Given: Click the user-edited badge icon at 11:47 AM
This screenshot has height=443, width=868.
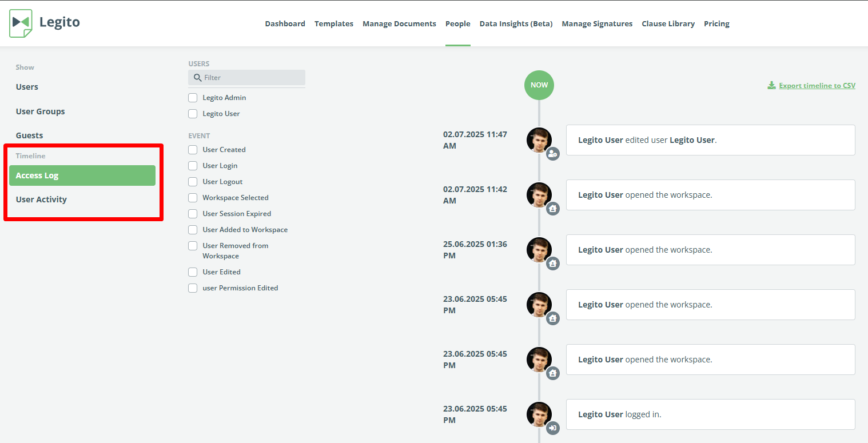Looking at the screenshot, I should pos(552,153).
